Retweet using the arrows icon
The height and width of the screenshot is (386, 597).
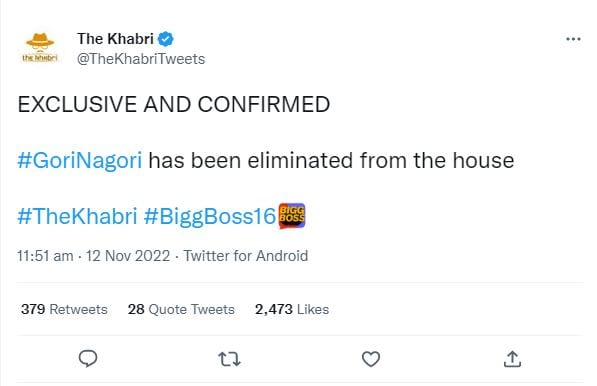point(229,359)
